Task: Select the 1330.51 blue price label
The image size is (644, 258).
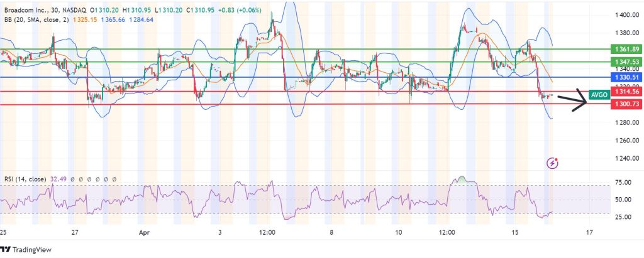Action: (x=627, y=77)
